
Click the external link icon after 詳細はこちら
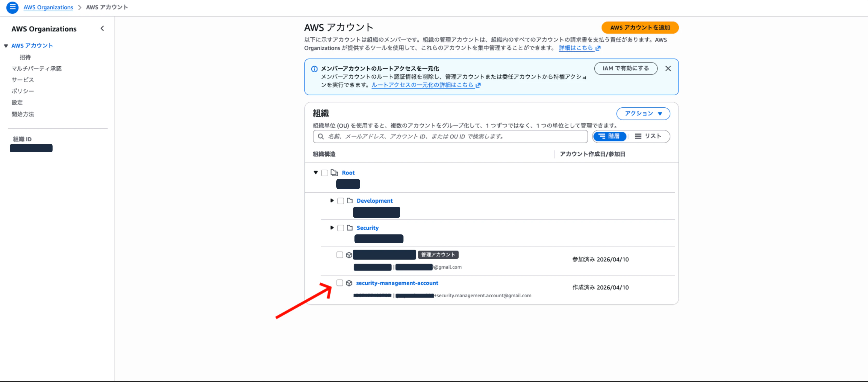tap(598, 48)
